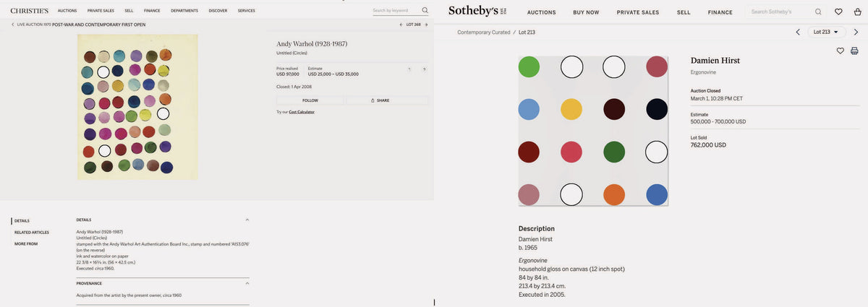Click the Sotheby's Description heading
The height and width of the screenshot is (307, 868).
point(537,229)
